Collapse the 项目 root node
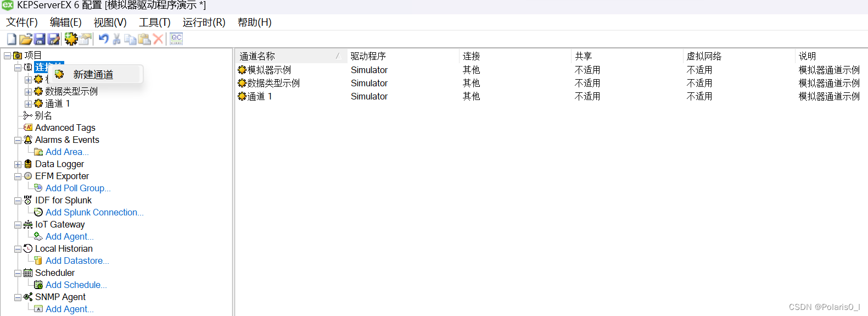This screenshot has height=316, width=868. [x=8, y=56]
